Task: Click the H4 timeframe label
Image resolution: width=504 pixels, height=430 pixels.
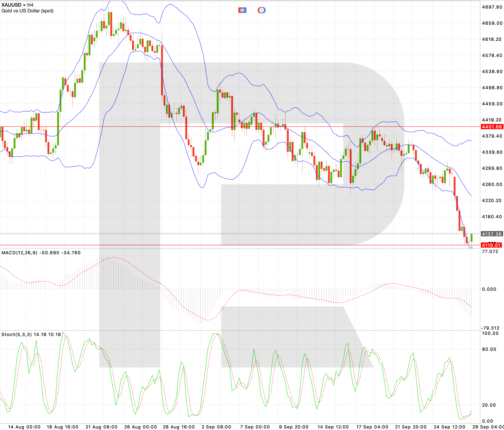Action: coord(30,5)
